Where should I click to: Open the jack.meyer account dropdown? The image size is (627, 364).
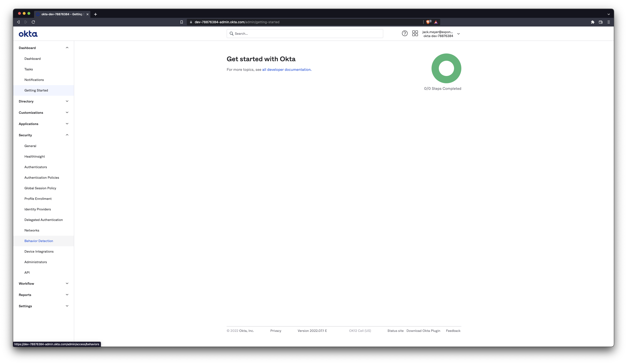(x=441, y=34)
